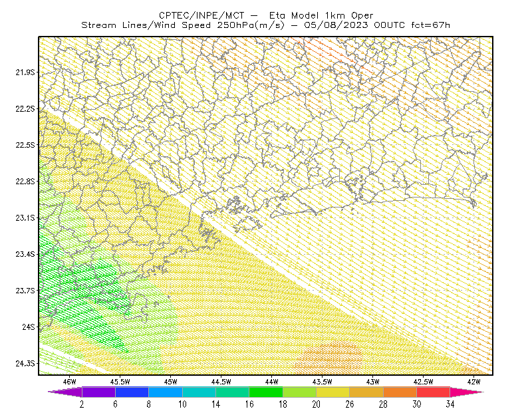Screen dimensions: 532x411
Task: Click the light blue 8-10 legend swatch
Action: tap(166, 392)
